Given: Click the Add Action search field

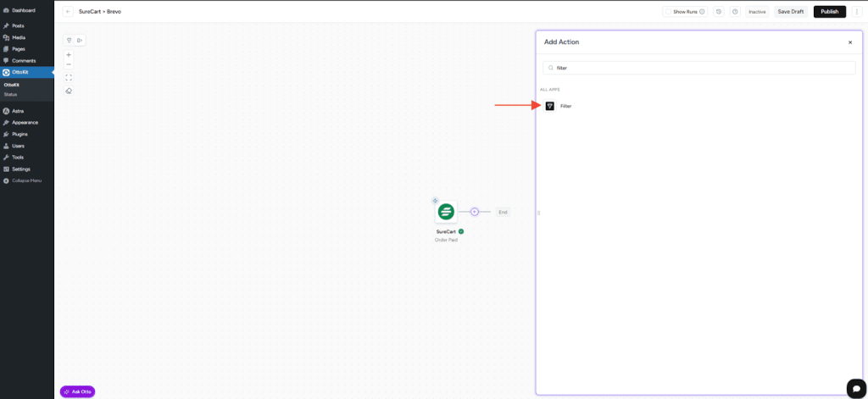Looking at the screenshot, I should pos(699,68).
